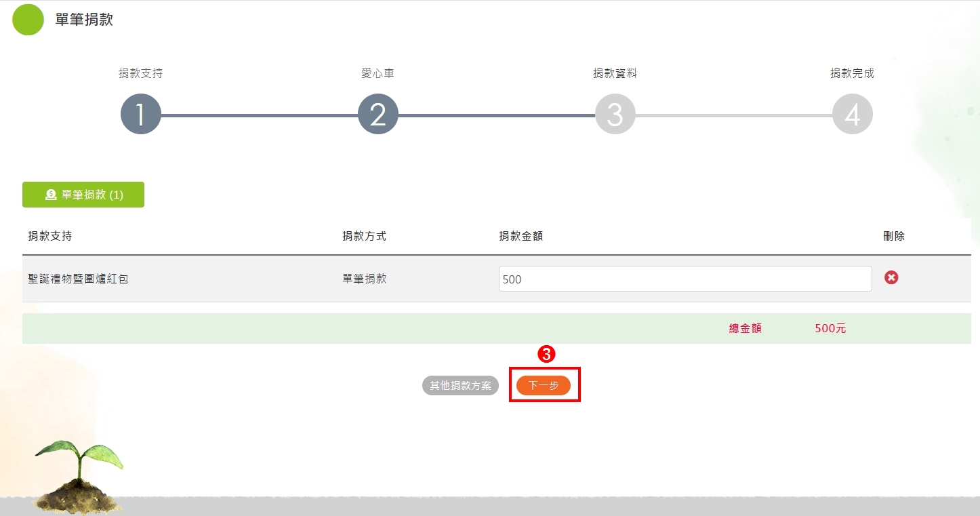Click the 捐款完成 step label
Image resolution: width=980 pixels, height=516 pixels.
(x=852, y=73)
